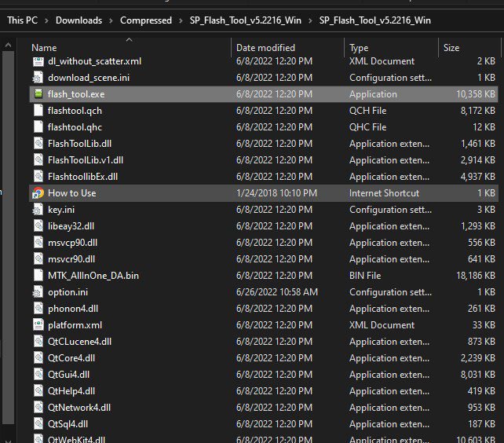The width and height of the screenshot is (504, 443).
Task: Select the flash_tool.exe application icon
Action: click(x=38, y=94)
